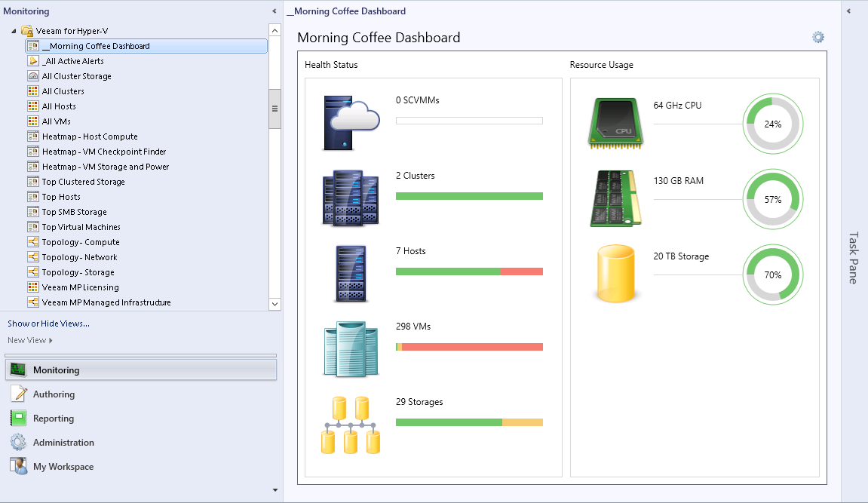Click the Storage yellow cylinder icon
Image resolution: width=868 pixels, height=503 pixels.
click(615, 274)
